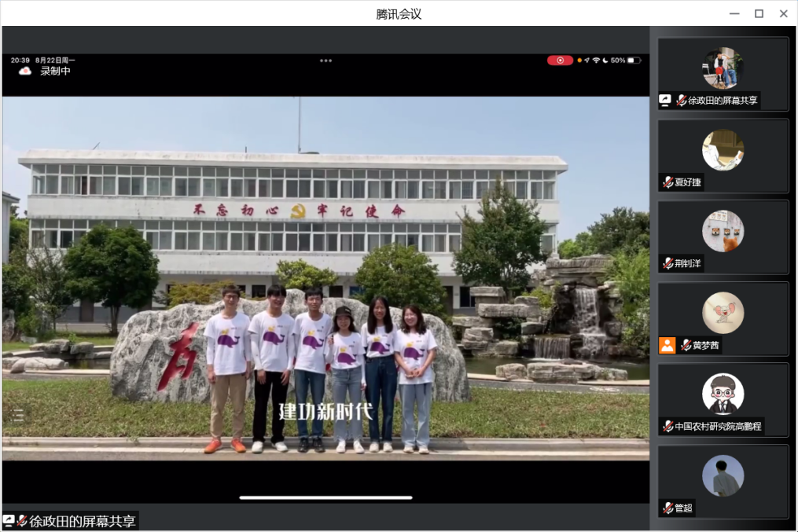The height and width of the screenshot is (532, 798).
Task: Click the cloud recording icon beside 录制中
Action: tap(25, 71)
